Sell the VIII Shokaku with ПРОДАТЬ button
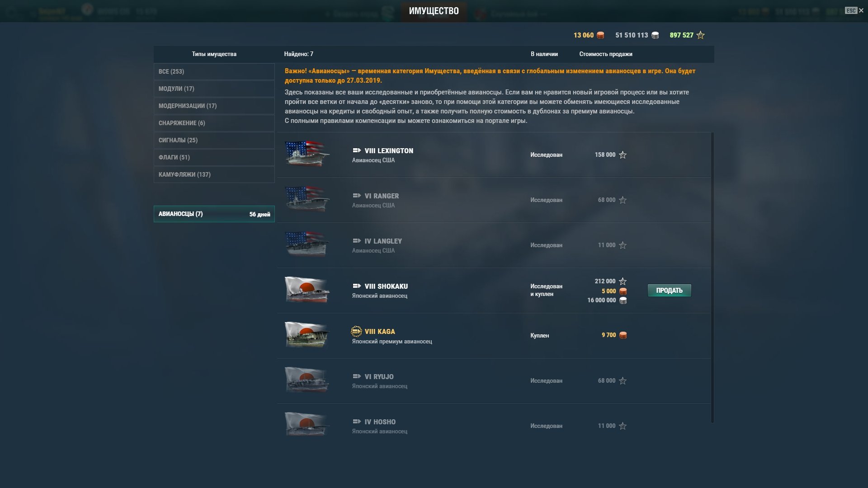Screen dimensions: 868x488 (670, 291)
